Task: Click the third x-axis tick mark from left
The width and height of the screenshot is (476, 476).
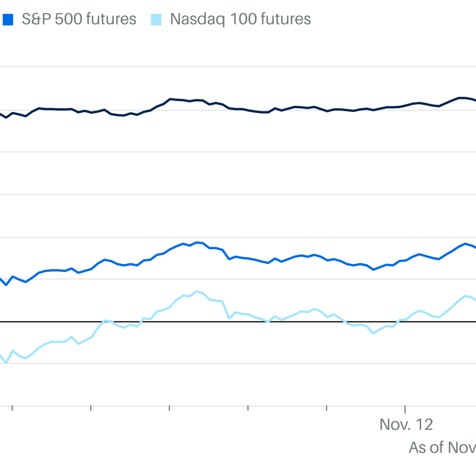Action: pos(170,408)
